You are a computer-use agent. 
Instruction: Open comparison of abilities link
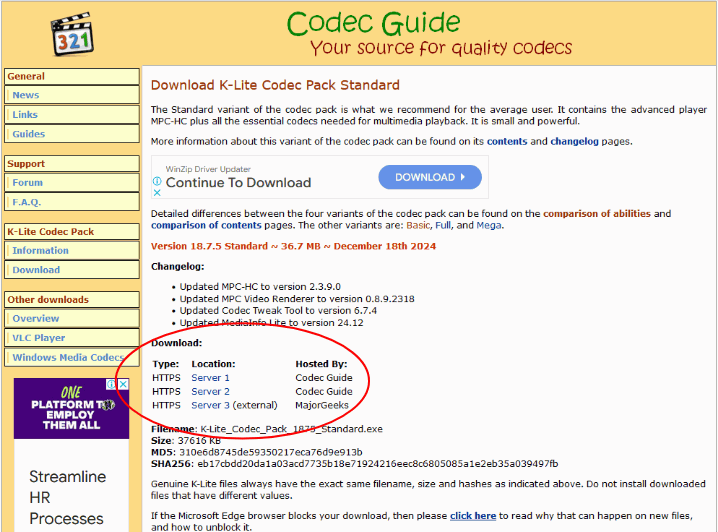point(597,214)
